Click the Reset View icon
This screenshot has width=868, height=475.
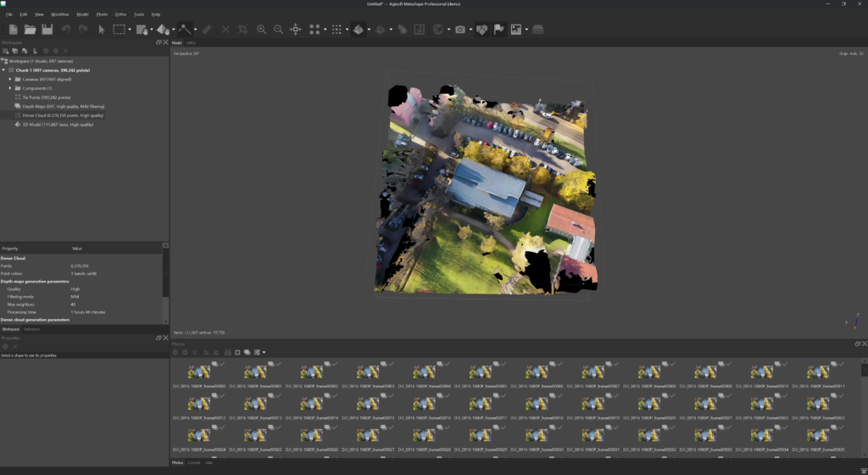pos(296,30)
